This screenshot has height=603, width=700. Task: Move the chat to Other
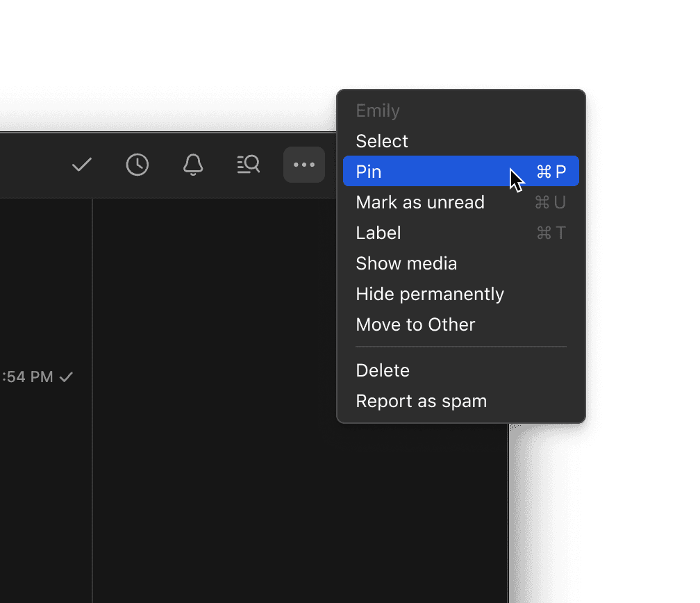(415, 324)
